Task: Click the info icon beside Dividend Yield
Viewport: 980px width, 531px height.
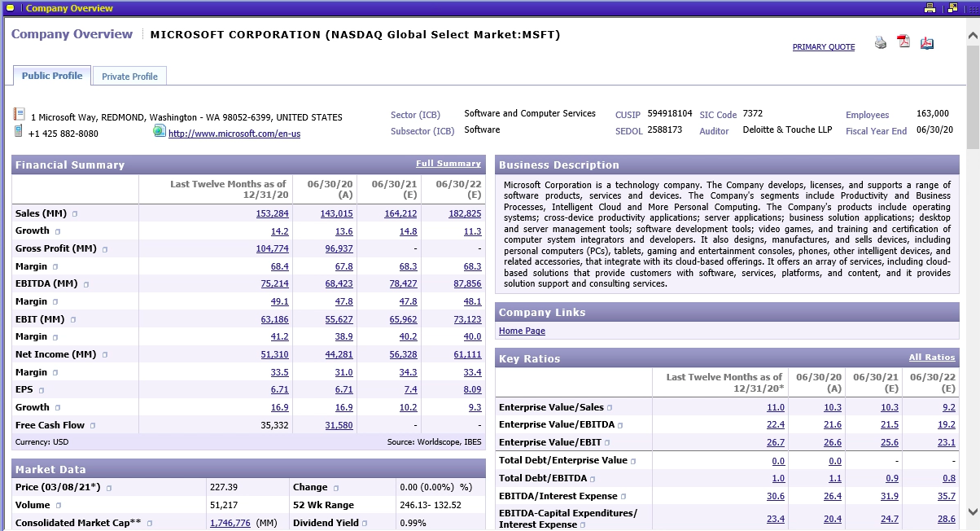Action: point(365,524)
